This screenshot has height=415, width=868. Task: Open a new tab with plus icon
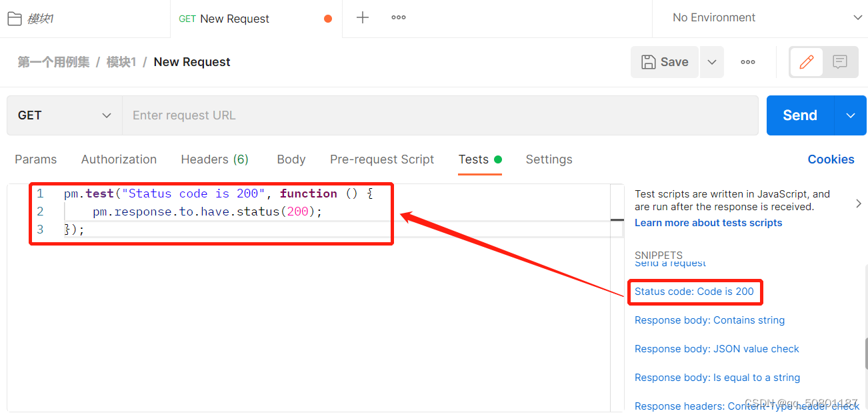363,18
